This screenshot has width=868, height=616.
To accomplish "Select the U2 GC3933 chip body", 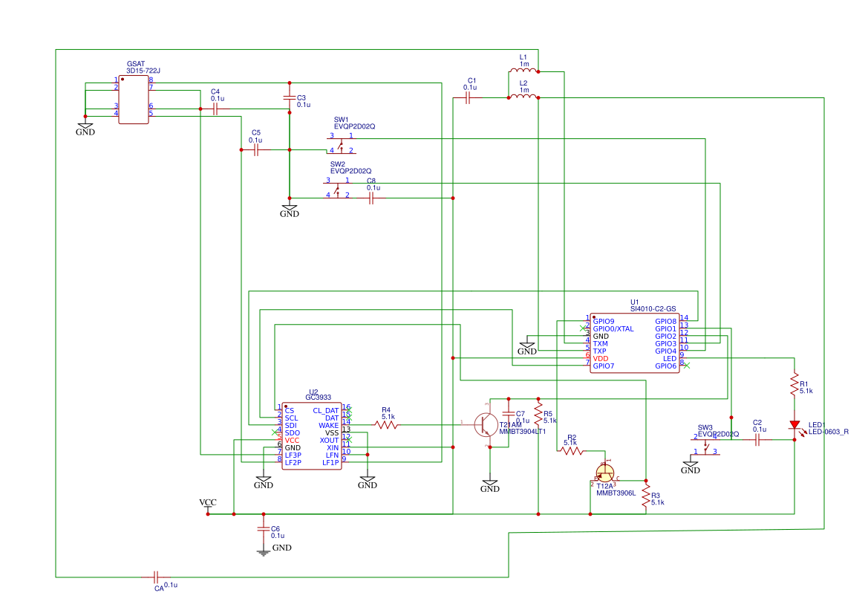I will click(x=312, y=436).
